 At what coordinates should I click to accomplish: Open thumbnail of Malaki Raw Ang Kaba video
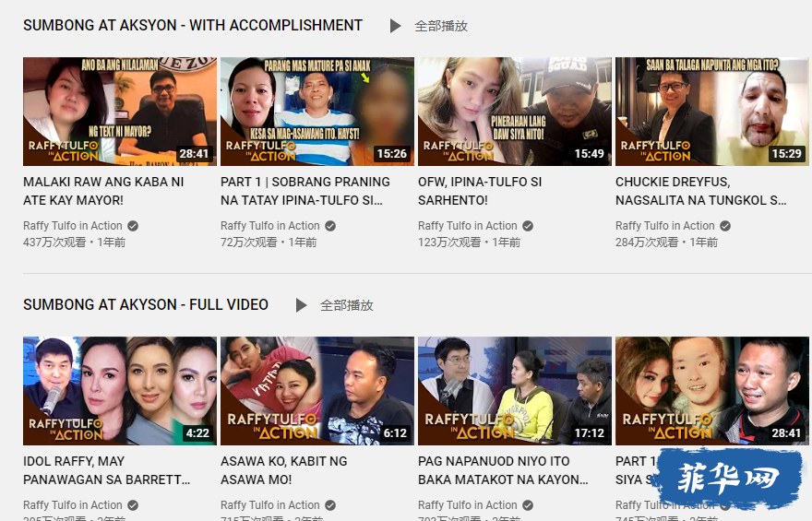click(120, 112)
